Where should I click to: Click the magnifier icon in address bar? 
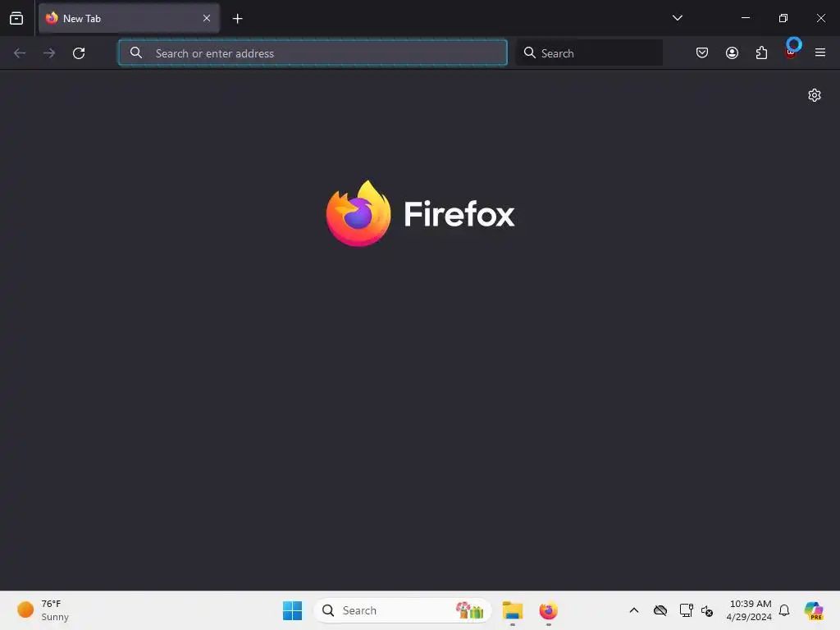pos(136,52)
